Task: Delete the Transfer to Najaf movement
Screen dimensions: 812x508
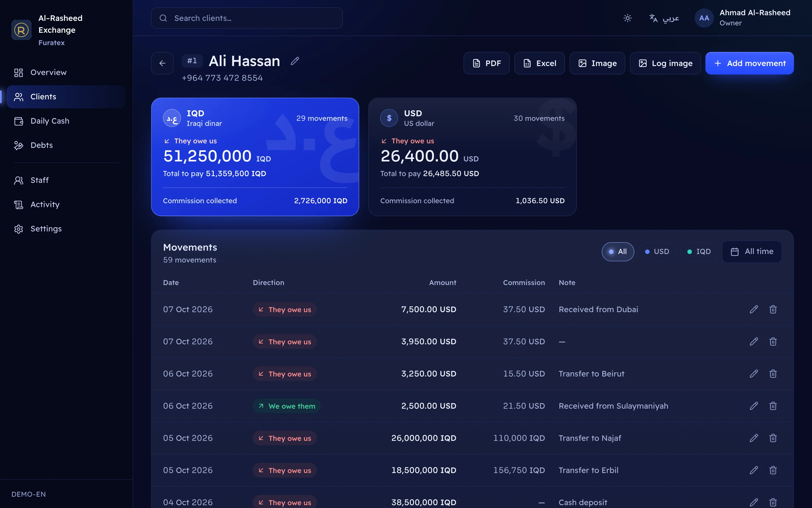Action: coord(773,438)
